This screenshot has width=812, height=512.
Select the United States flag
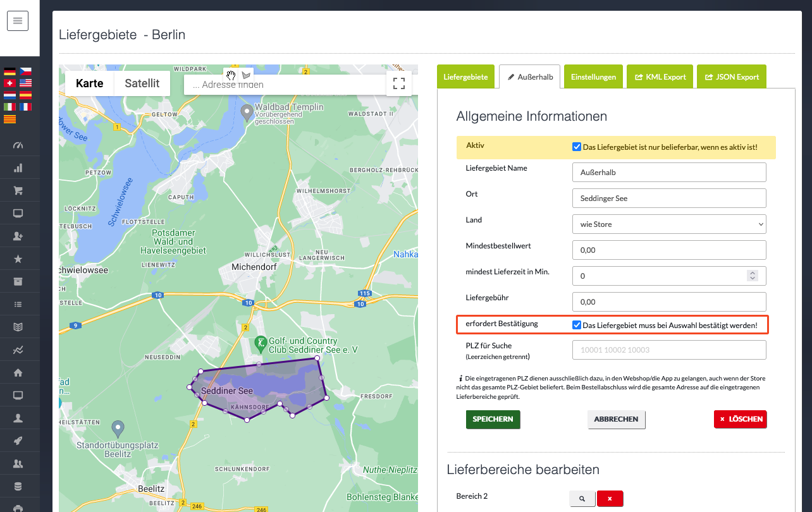click(x=25, y=83)
